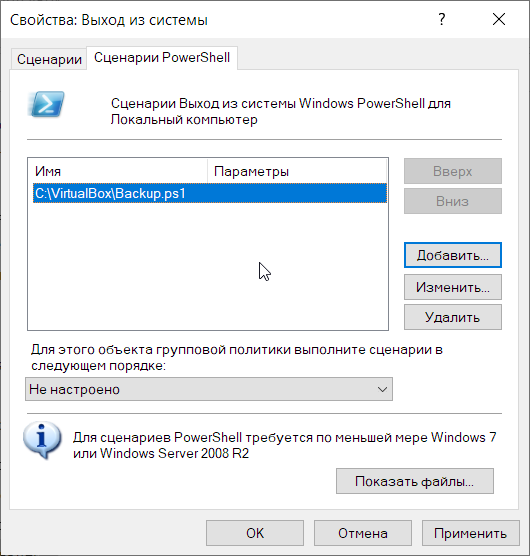Click the Параметры column header

click(297, 172)
